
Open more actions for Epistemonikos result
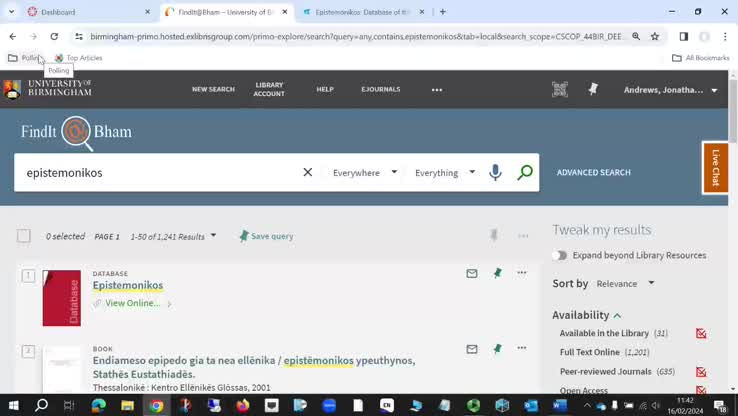tap(521, 272)
